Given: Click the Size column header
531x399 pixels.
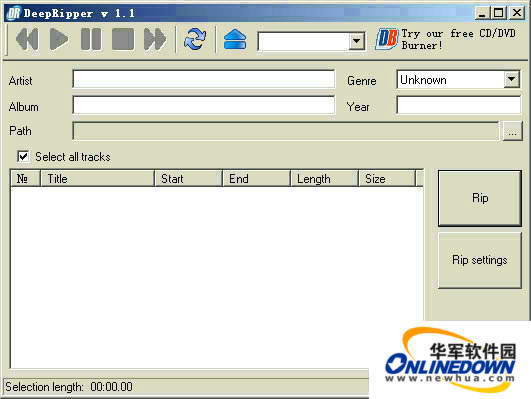Looking at the screenshot, I should coord(387,178).
